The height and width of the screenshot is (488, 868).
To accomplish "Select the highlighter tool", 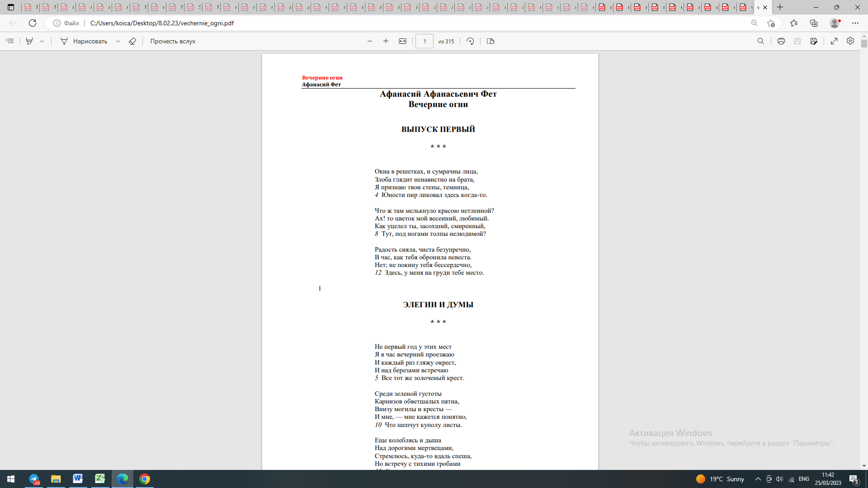I will (29, 41).
